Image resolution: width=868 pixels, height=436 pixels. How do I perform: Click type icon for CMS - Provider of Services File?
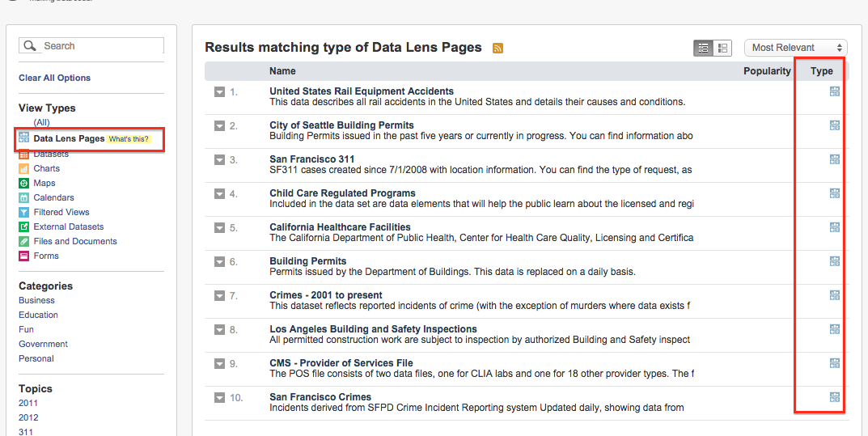click(x=835, y=363)
